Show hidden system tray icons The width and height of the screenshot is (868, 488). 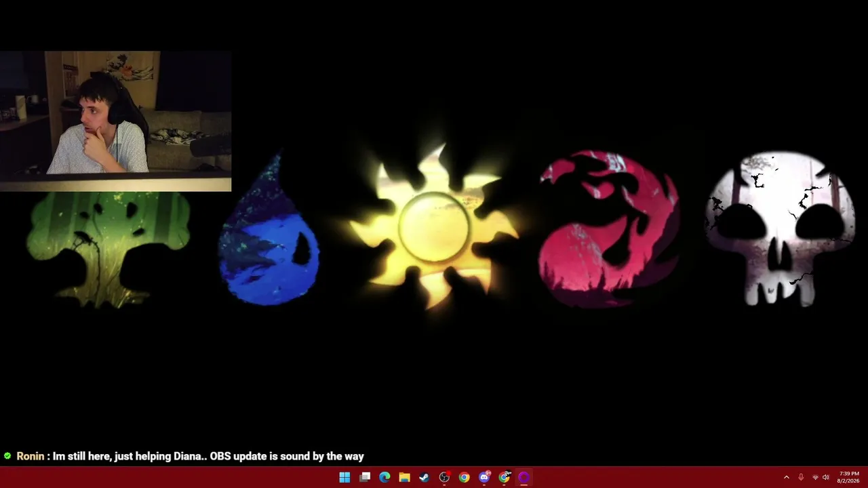tap(787, 477)
